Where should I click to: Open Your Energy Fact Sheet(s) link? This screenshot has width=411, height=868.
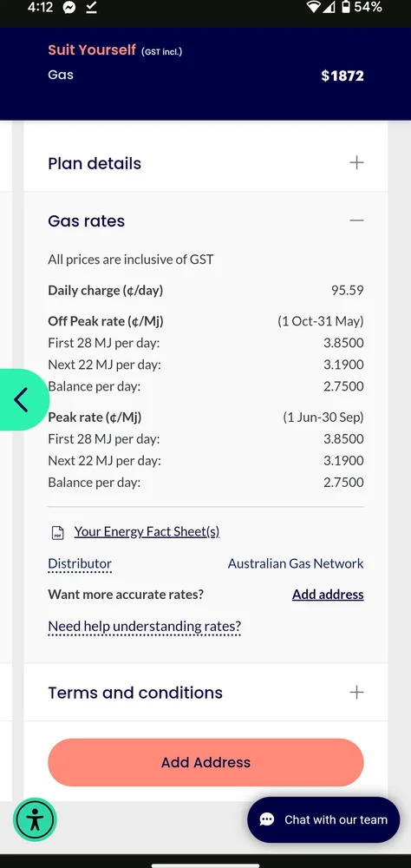click(x=147, y=531)
